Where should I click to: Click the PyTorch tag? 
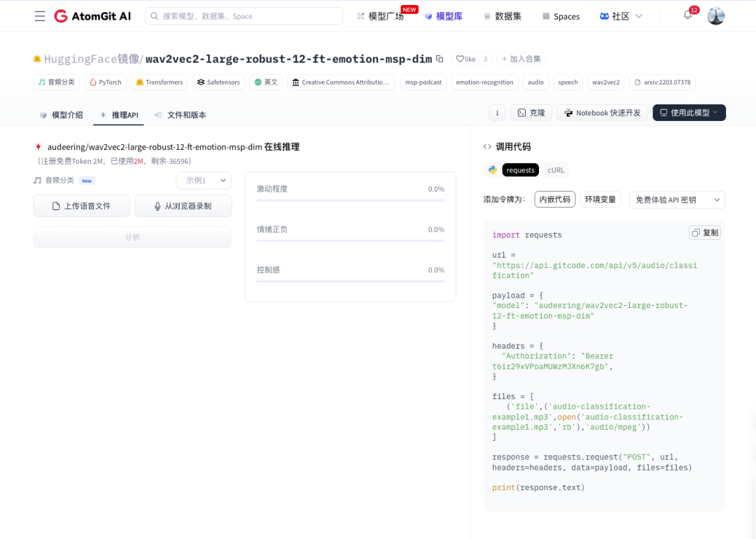click(106, 82)
